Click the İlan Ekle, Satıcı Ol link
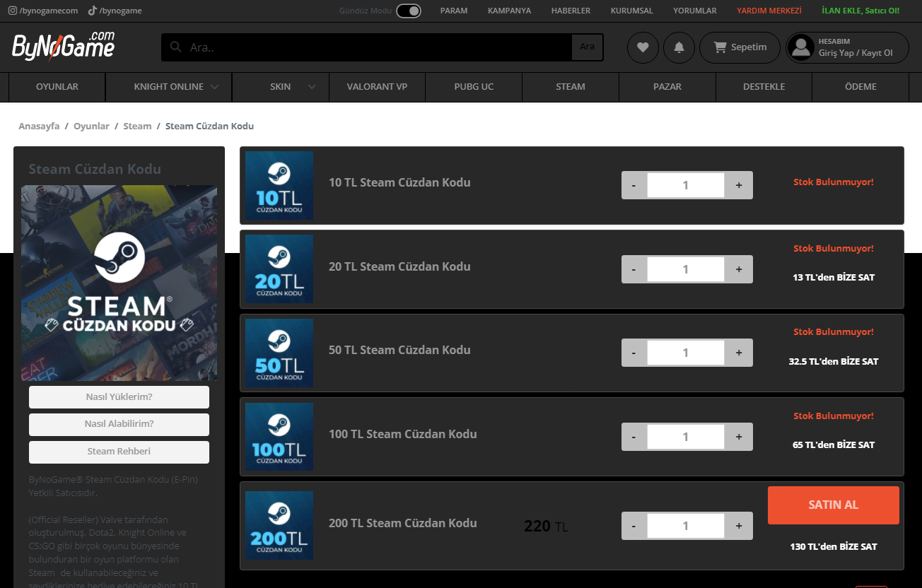The height and width of the screenshot is (588, 922). click(860, 11)
